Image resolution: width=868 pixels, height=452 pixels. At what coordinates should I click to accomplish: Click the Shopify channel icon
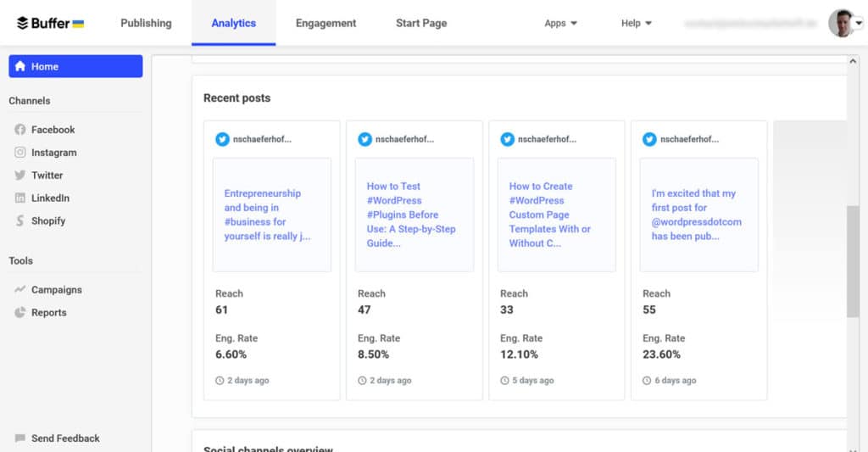[x=20, y=220]
